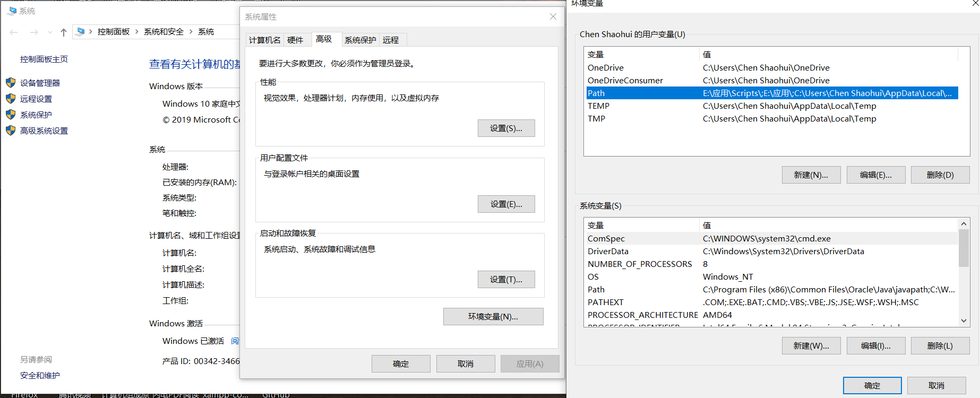Click 编辑(I) for system variables
This screenshot has height=398, width=980.
(x=876, y=345)
